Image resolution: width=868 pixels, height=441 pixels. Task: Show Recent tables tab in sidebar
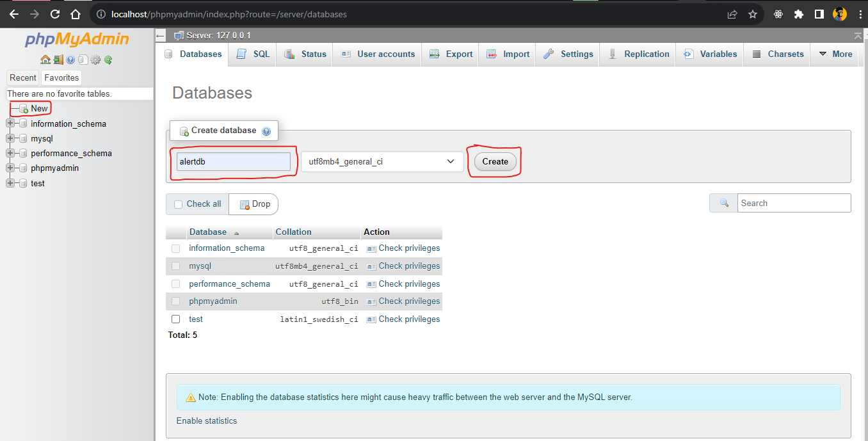(23, 77)
